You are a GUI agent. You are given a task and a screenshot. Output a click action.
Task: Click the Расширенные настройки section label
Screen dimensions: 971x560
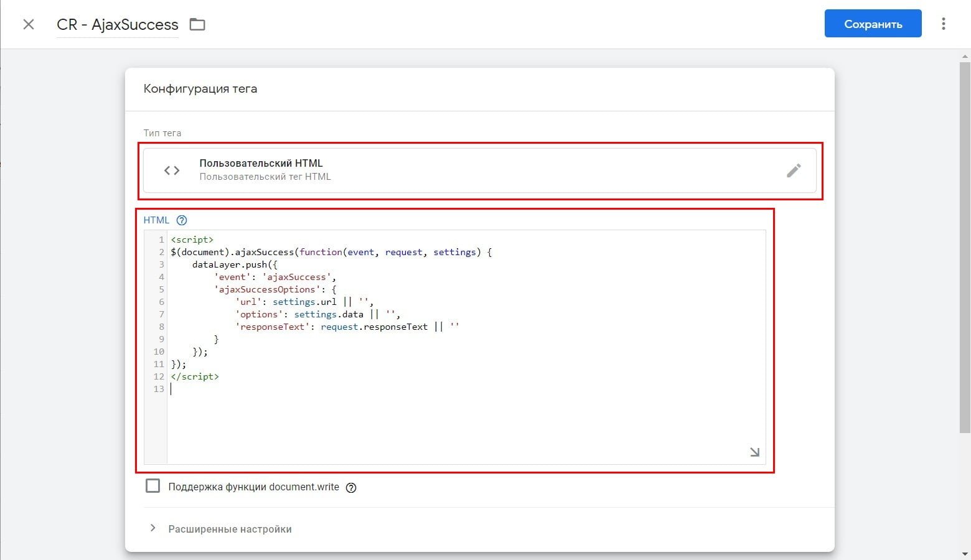click(x=230, y=529)
